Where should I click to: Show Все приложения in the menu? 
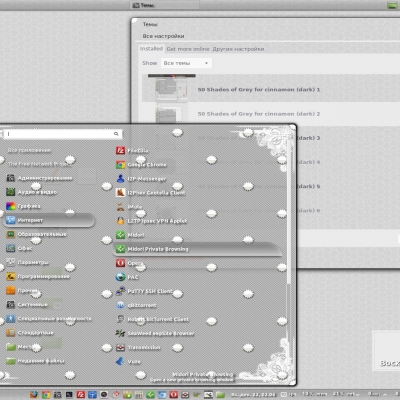pyautogui.click(x=29, y=150)
